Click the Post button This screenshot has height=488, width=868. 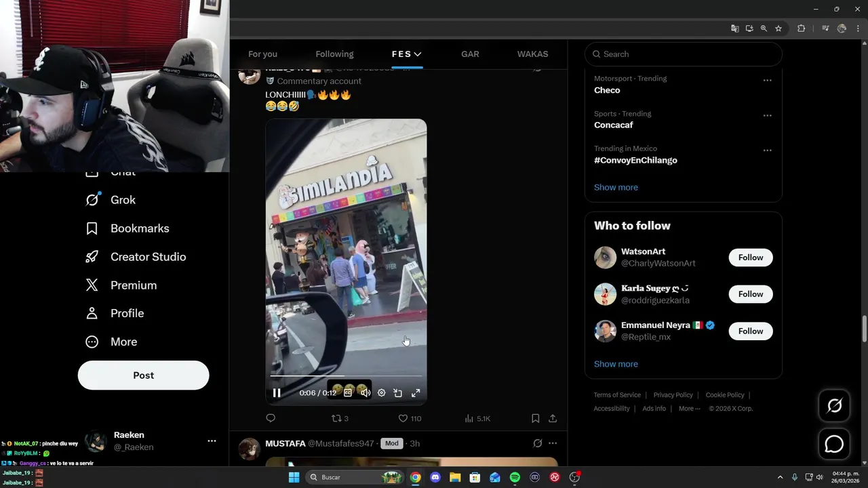pos(143,375)
